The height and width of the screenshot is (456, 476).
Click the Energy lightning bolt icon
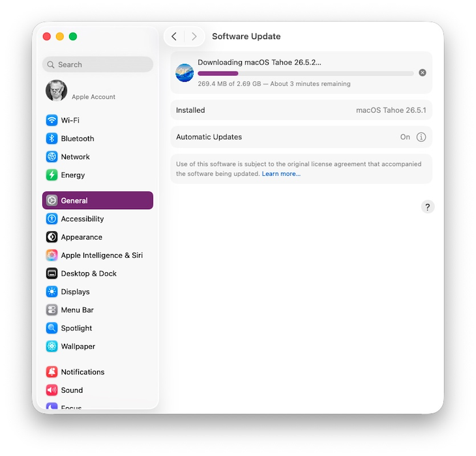[52, 175]
